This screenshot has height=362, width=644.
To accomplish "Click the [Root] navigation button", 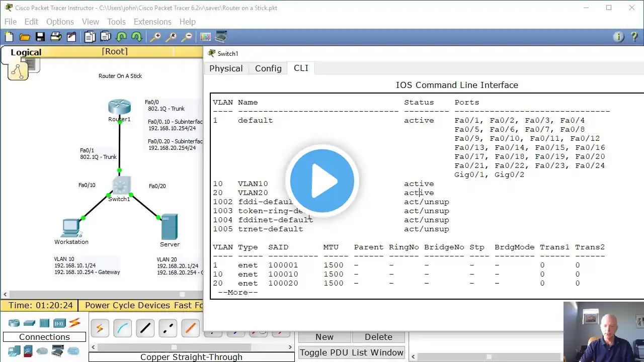I will tap(115, 51).
